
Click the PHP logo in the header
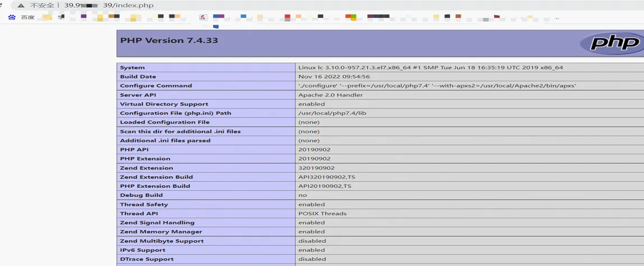[x=613, y=43]
